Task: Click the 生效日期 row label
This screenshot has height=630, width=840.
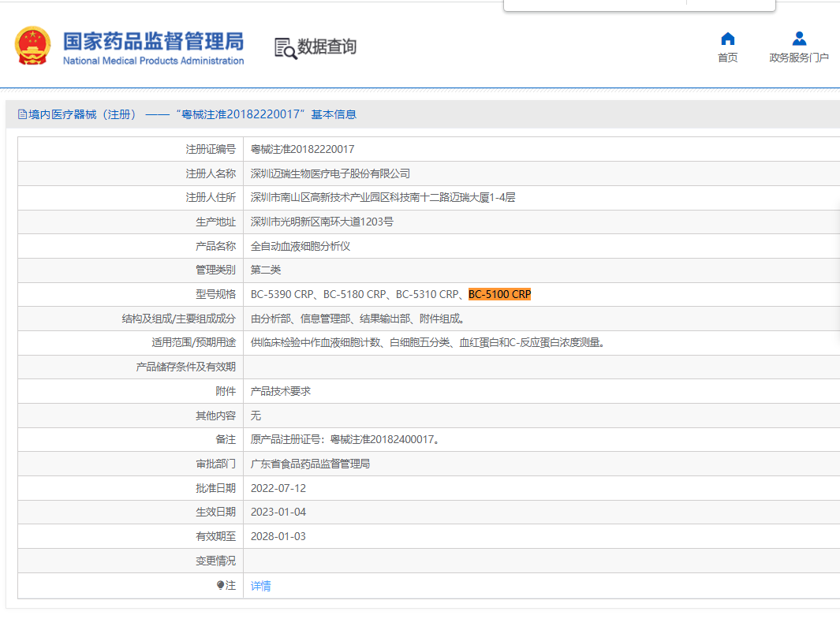Action: pos(215,512)
